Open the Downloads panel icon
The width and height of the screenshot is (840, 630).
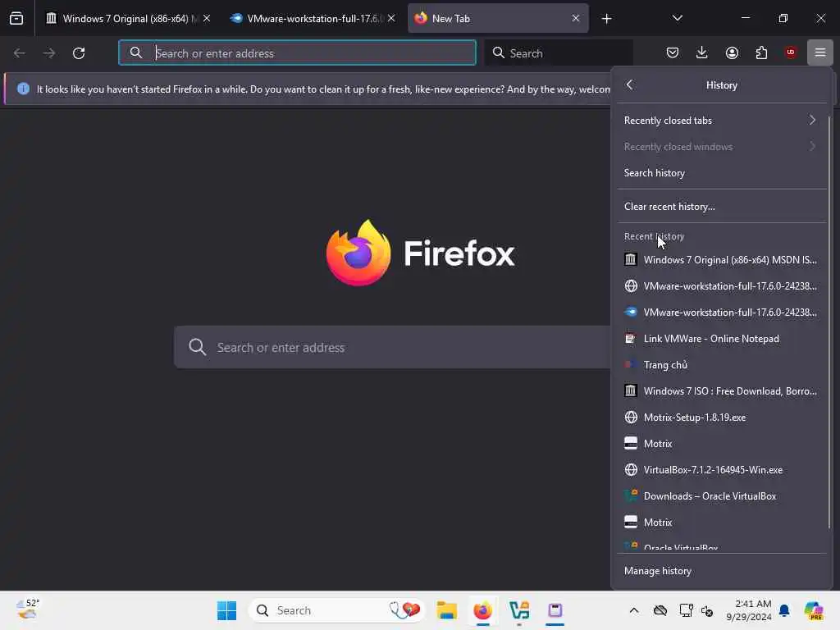click(x=702, y=52)
